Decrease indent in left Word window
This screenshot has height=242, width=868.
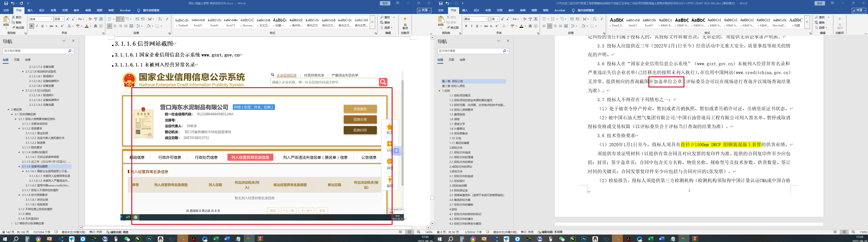tap(137, 19)
